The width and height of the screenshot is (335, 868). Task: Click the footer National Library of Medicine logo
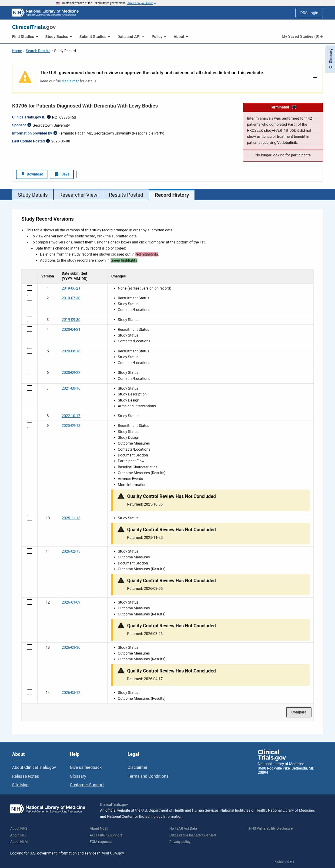(x=48, y=809)
